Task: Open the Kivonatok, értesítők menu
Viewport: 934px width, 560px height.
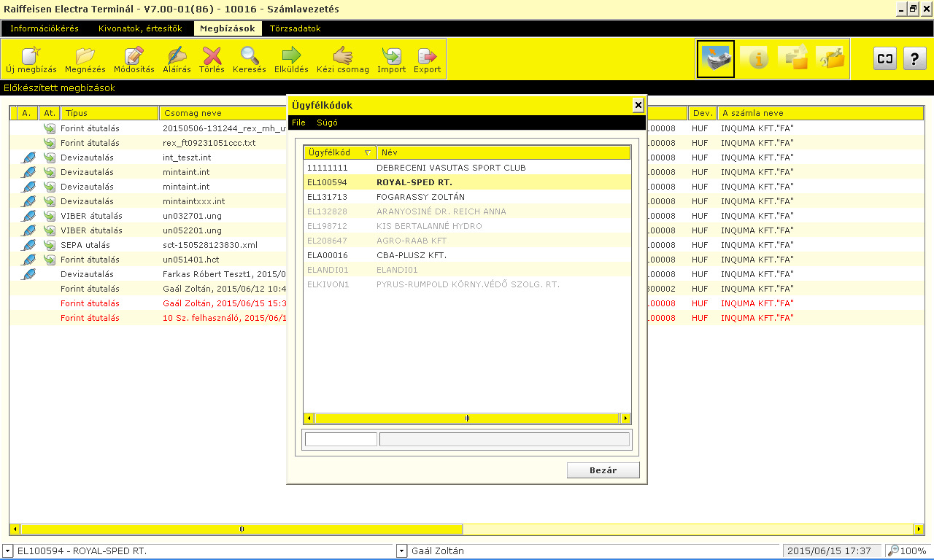Action: tap(140, 28)
